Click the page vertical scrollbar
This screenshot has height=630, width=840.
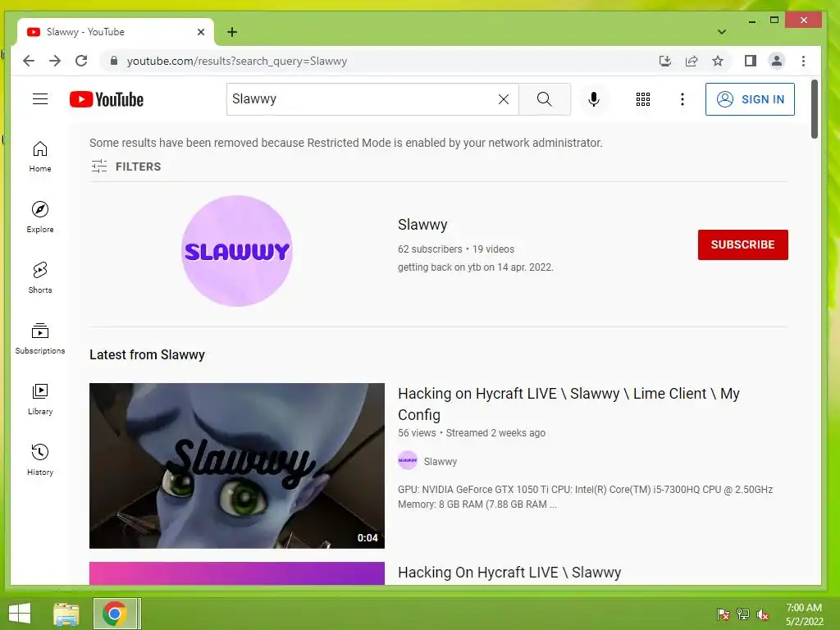click(x=815, y=109)
